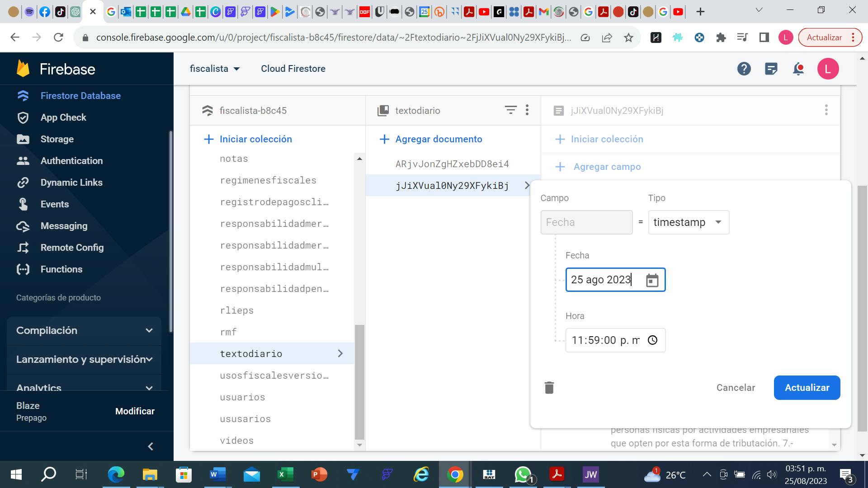Open the Tipo timestamp dropdown
This screenshot has height=488, width=868.
[x=688, y=222]
